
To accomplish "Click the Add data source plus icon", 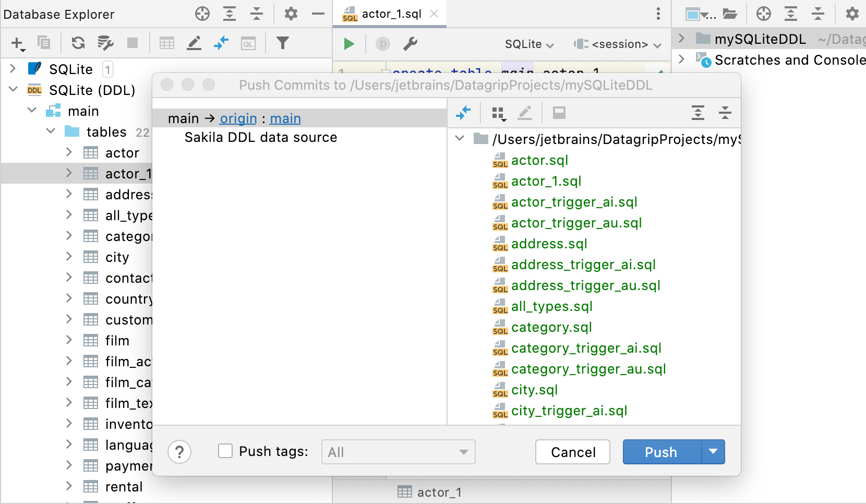I will pyautogui.click(x=17, y=43).
